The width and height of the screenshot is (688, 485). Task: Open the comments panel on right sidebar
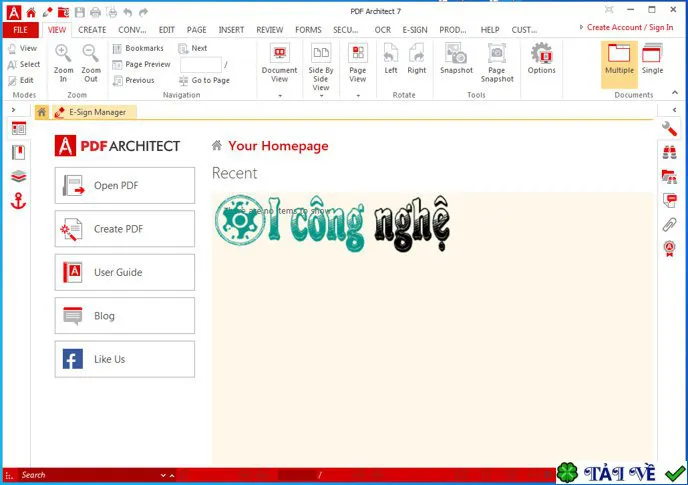coord(669,200)
